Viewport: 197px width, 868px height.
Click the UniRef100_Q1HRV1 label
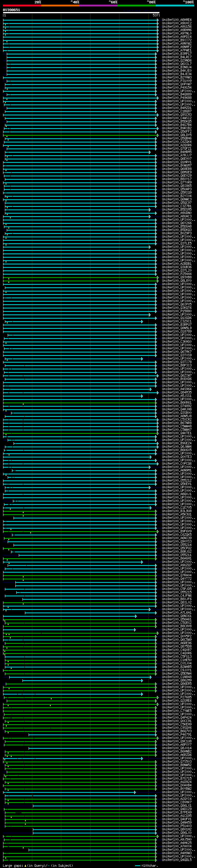point(177,162)
